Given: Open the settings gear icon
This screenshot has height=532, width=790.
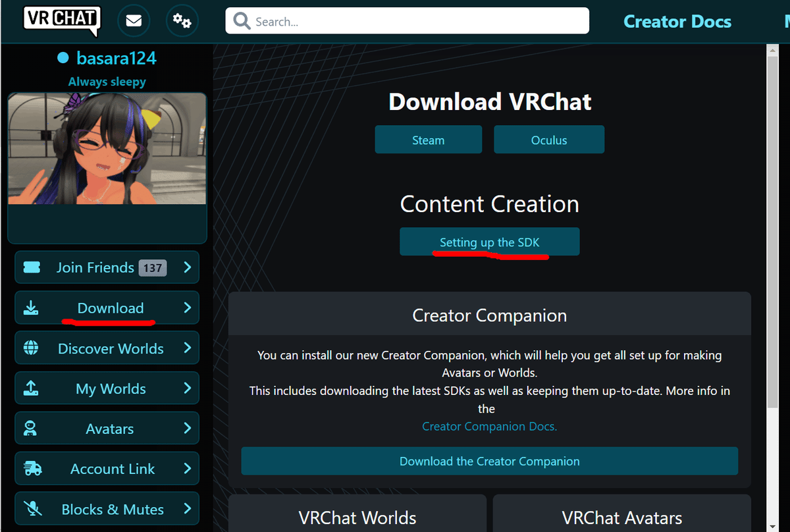Looking at the screenshot, I should (182, 20).
